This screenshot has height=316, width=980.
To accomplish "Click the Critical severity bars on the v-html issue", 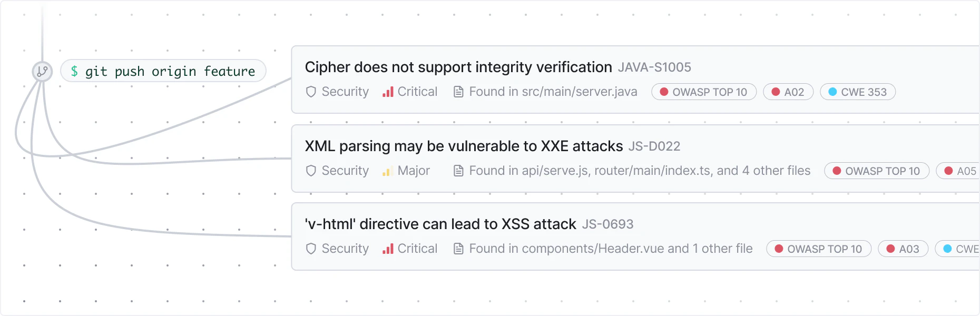I will [388, 249].
